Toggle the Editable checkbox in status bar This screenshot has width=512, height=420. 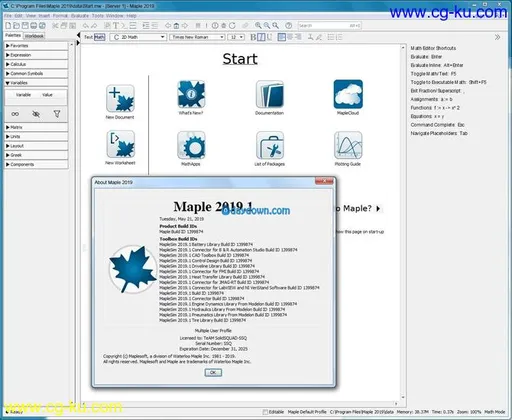click(265, 412)
